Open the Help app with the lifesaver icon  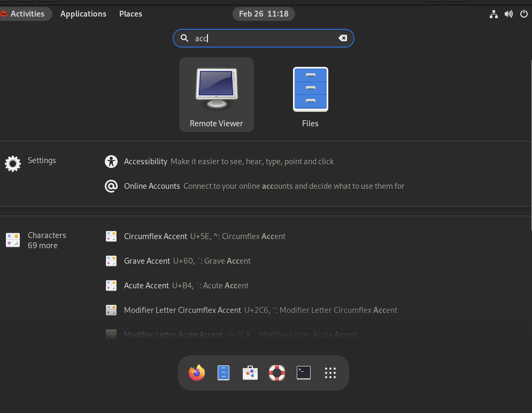coord(276,373)
